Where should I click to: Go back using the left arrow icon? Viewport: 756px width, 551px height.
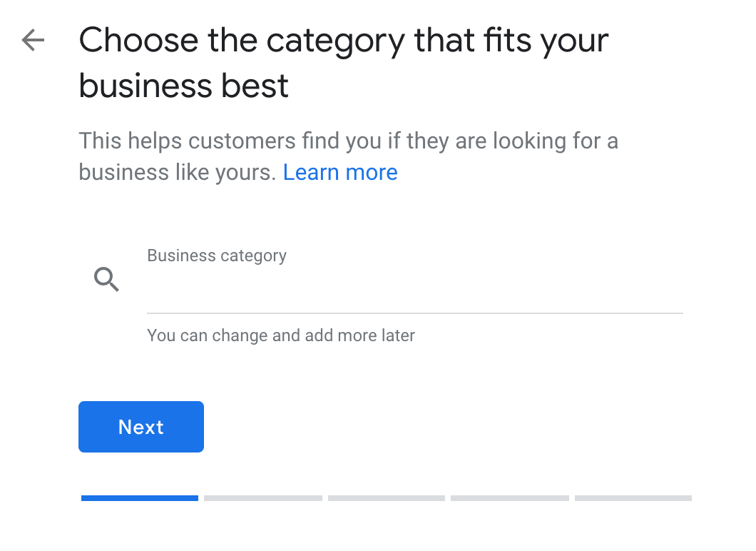click(x=33, y=41)
